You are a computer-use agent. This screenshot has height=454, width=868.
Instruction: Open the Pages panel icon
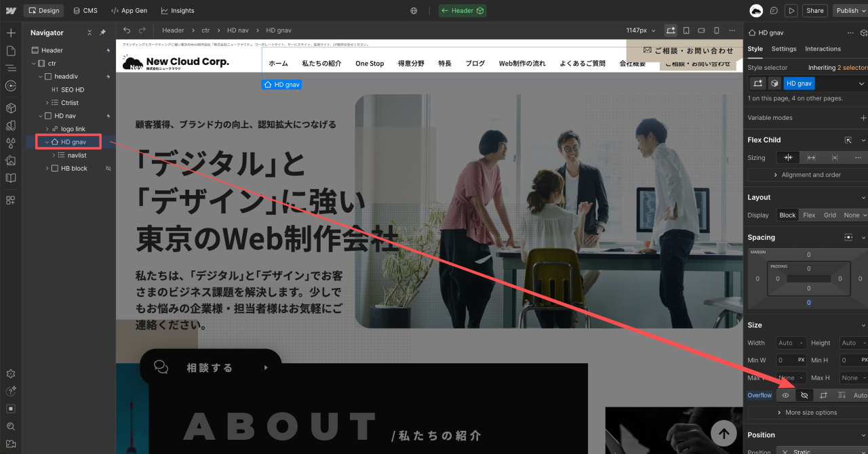10,51
